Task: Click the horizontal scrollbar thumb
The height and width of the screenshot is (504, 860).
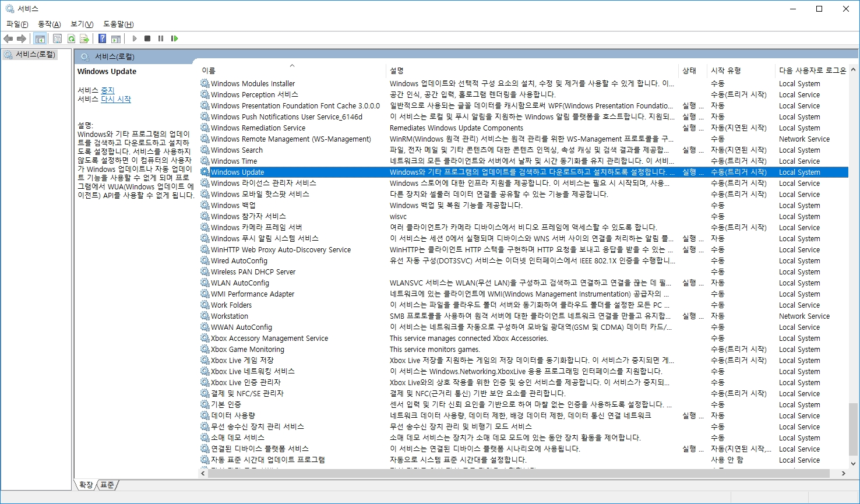Action: click(x=518, y=474)
